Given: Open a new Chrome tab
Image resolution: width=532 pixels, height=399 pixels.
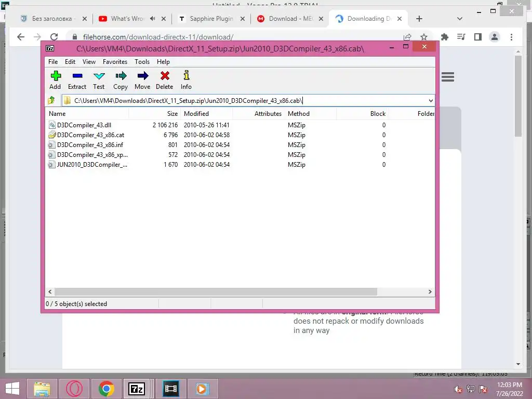Looking at the screenshot, I should 419,19.
